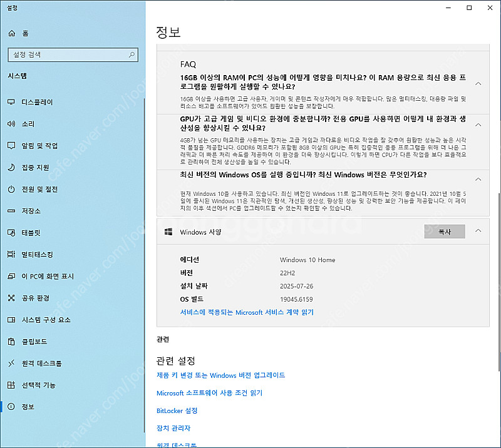This screenshot has height=448, width=501.
Task: Click the 저장소 drive icon
Action: point(11,211)
